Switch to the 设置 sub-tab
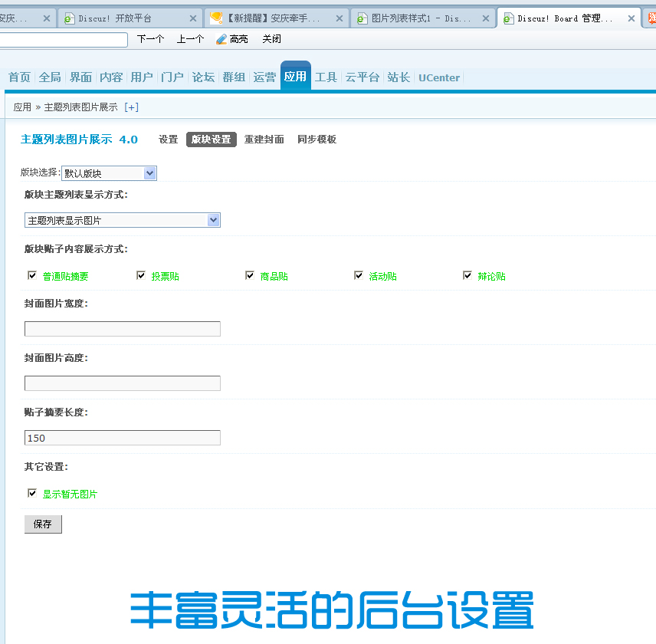Image resolution: width=656 pixels, height=644 pixels. (168, 140)
